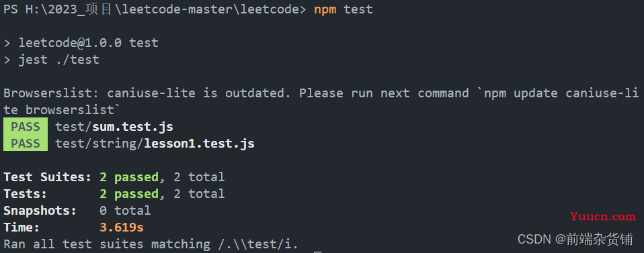Click the 'Ran all test suites' line
The height and width of the screenshot is (253, 644).
tap(151, 244)
